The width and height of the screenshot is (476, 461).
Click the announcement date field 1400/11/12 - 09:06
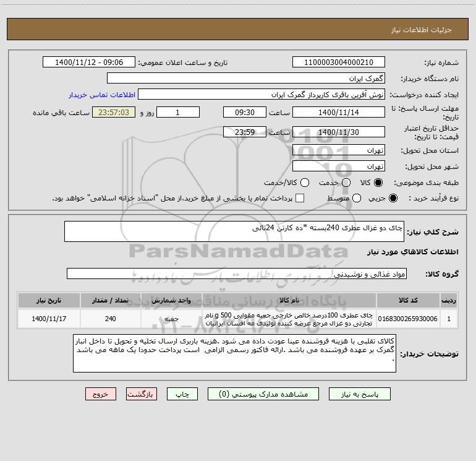[89, 62]
